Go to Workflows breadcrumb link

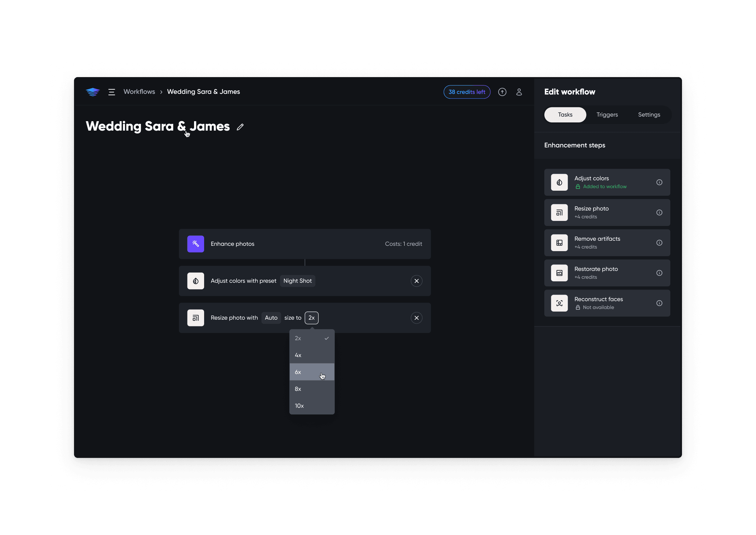click(x=139, y=92)
